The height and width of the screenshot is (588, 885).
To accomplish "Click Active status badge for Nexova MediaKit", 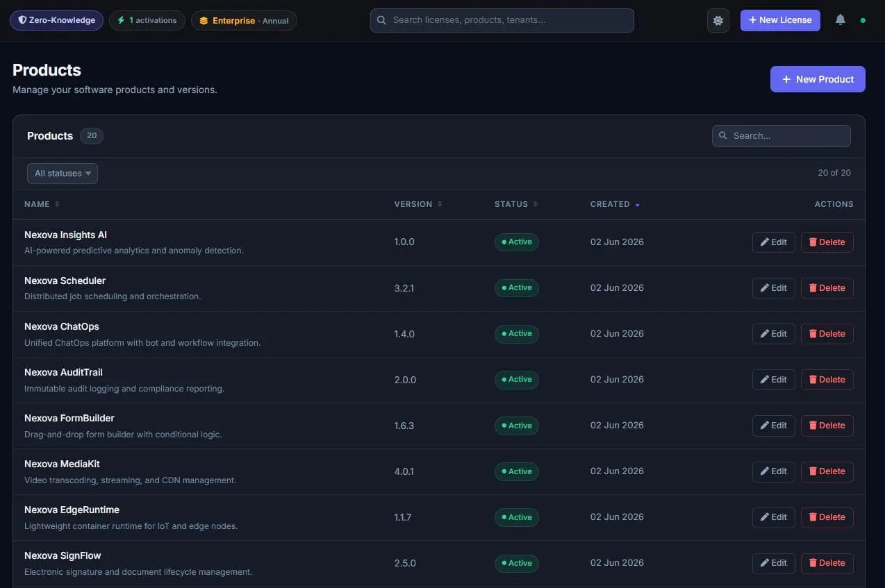I will click(517, 471).
